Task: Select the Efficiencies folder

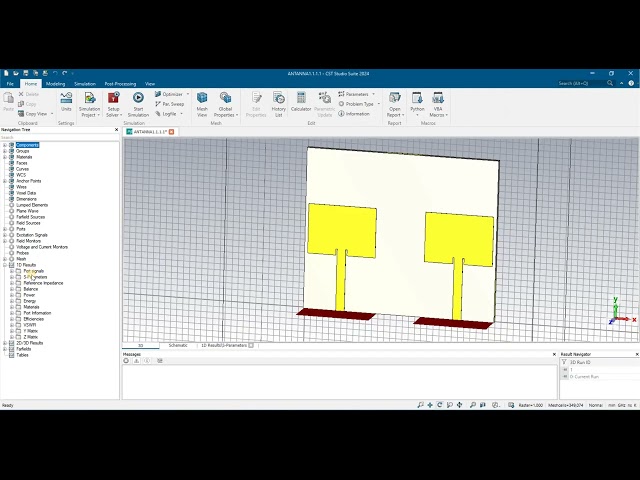Action: (33, 319)
